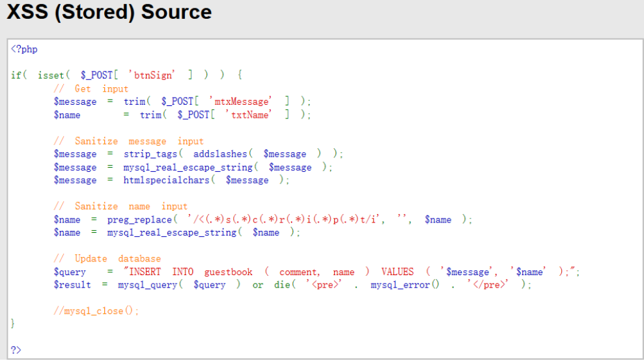
Task: Click the "// Get input" comment
Action: [91, 88]
